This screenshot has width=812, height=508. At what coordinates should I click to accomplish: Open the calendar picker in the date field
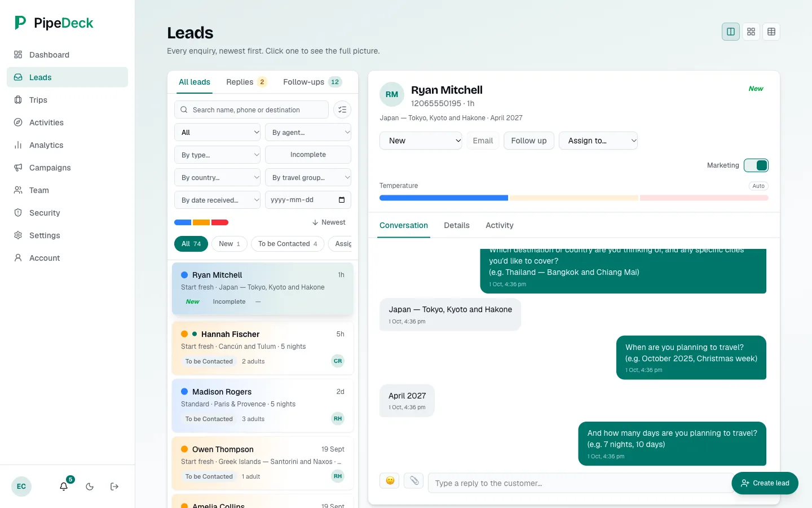point(342,200)
